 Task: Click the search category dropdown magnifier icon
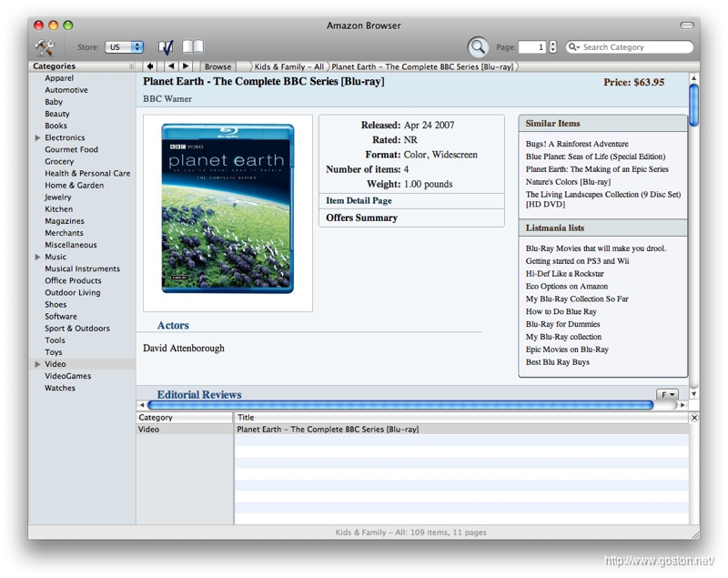575,47
